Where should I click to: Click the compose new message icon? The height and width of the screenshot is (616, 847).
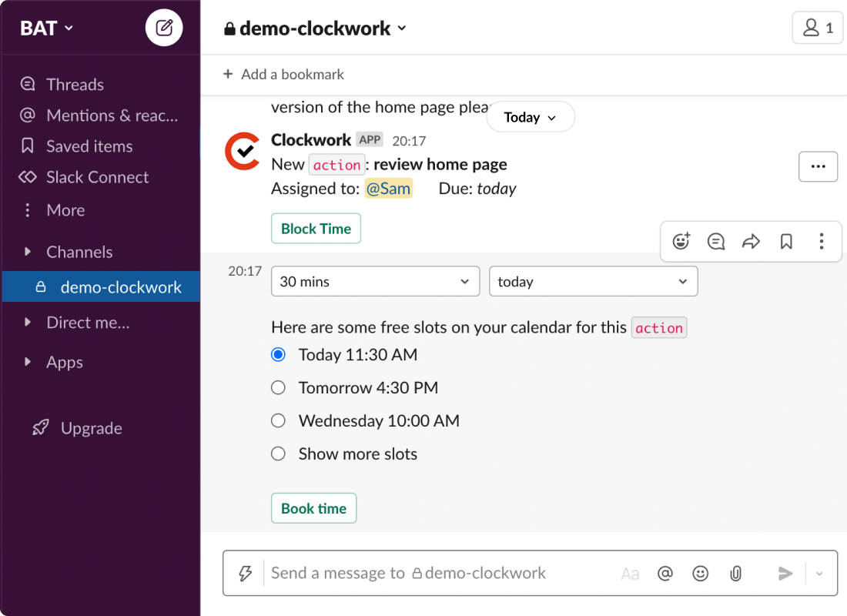pos(164,28)
